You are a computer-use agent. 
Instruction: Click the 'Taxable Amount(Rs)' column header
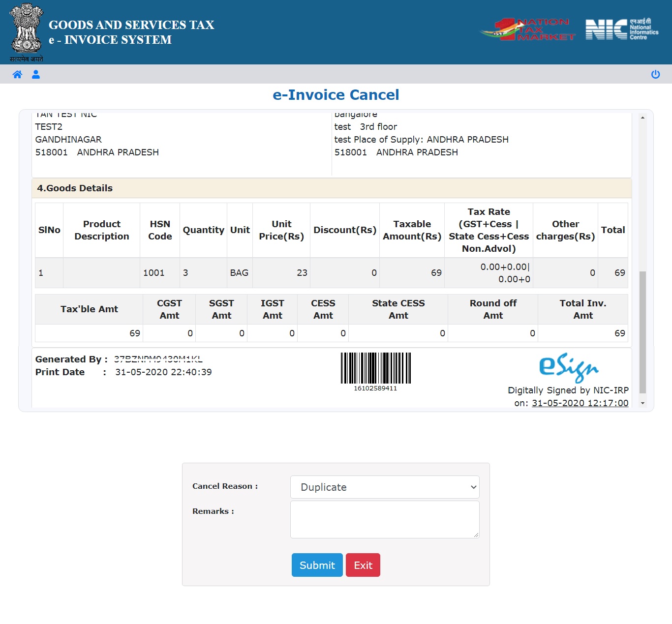(x=412, y=230)
